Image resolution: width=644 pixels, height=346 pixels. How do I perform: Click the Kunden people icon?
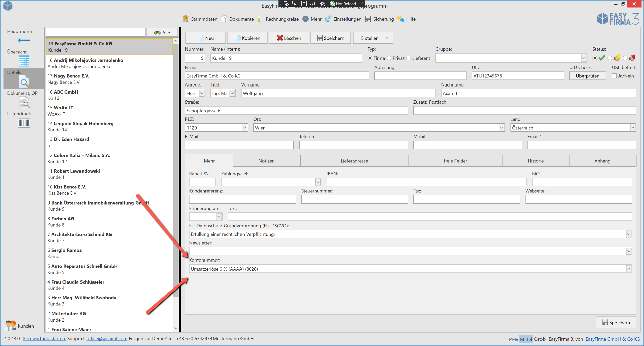point(11,326)
